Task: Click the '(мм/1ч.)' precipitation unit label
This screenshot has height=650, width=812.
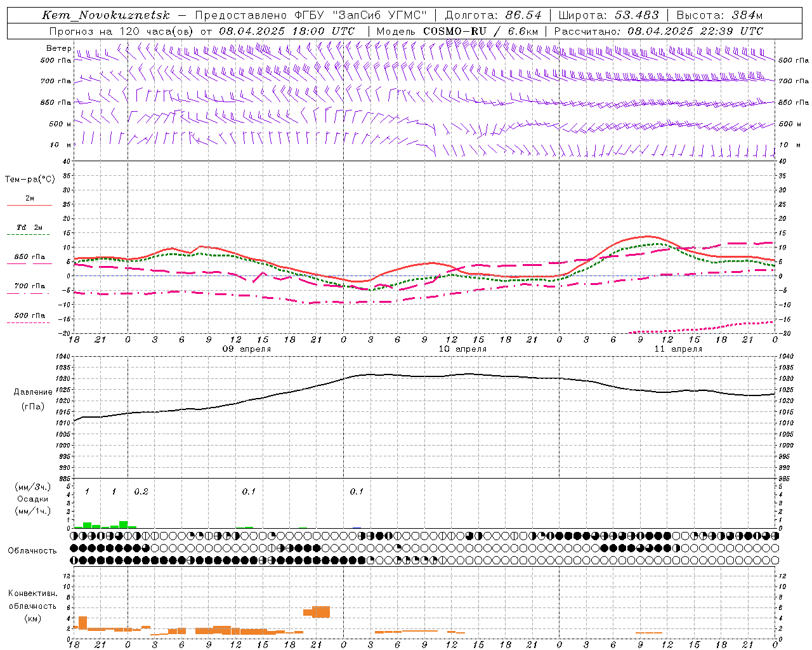Action: coord(32,511)
